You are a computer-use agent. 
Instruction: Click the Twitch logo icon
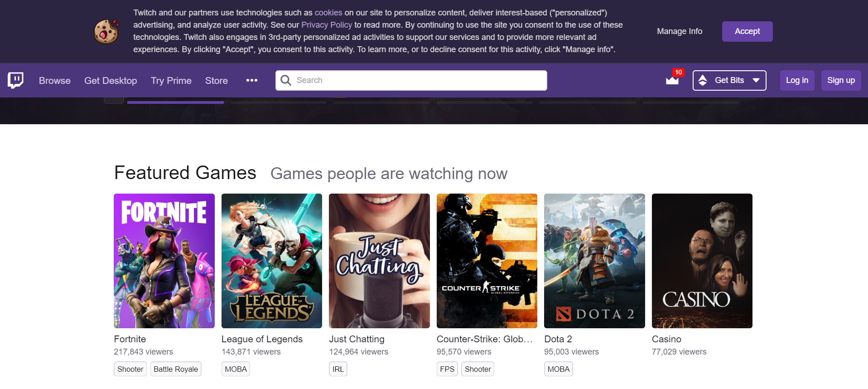click(x=16, y=80)
